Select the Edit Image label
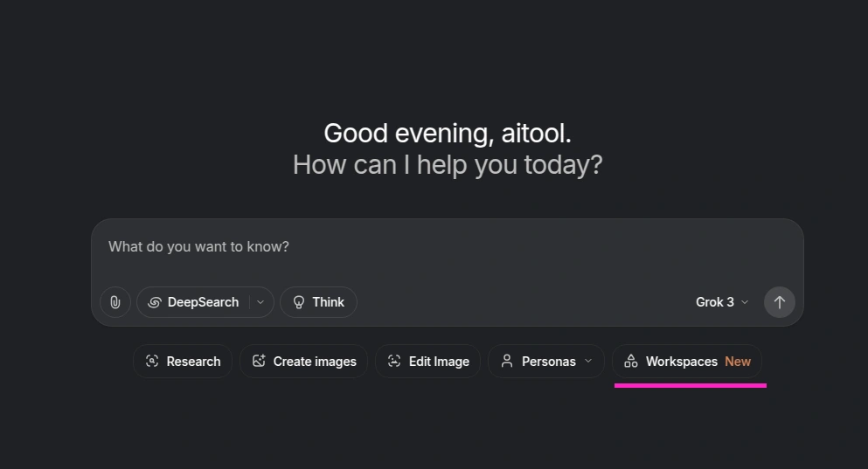The width and height of the screenshot is (868, 469). 439,362
